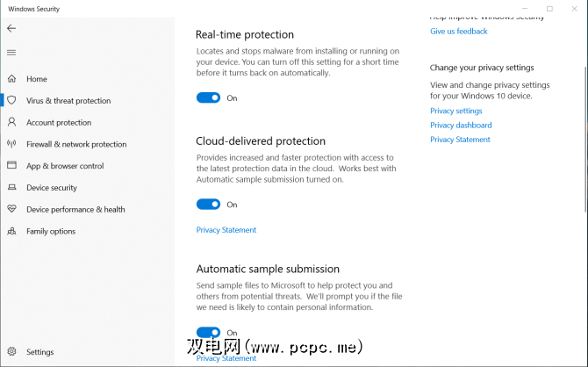Turn off Real-time protection toggle
588x367 pixels.
coord(208,98)
